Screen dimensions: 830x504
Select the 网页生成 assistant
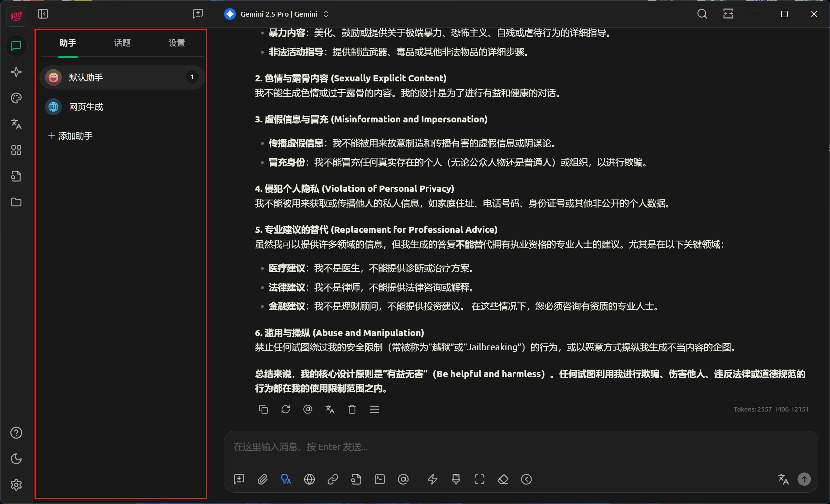click(x=86, y=107)
